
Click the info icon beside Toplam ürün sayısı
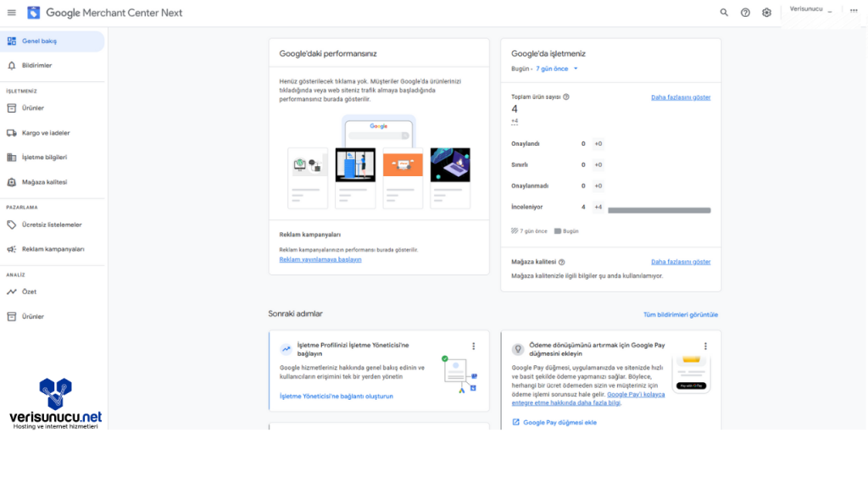[x=566, y=97]
